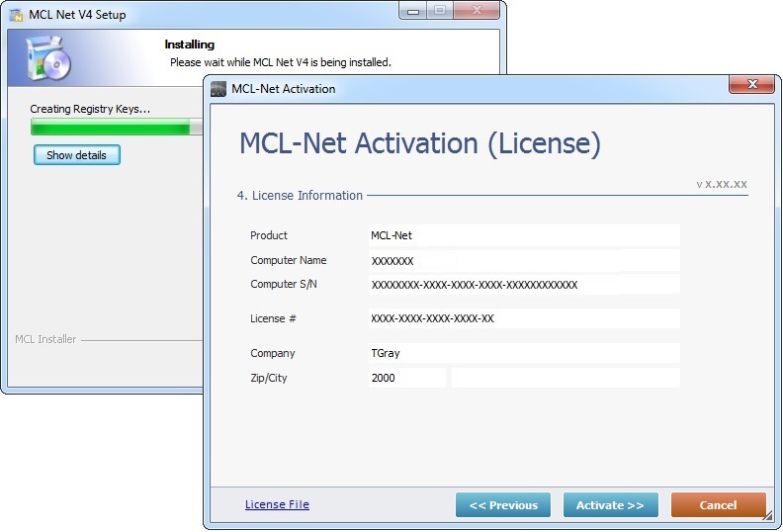
Task: Click the installer box and disc icon
Action: 48,58
